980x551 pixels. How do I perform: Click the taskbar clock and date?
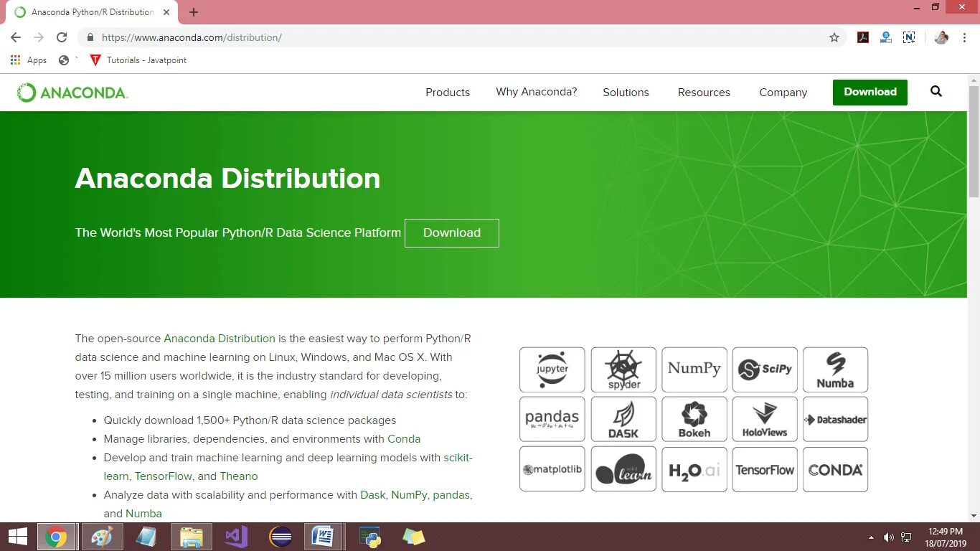pyautogui.click(x=946, y=537)
